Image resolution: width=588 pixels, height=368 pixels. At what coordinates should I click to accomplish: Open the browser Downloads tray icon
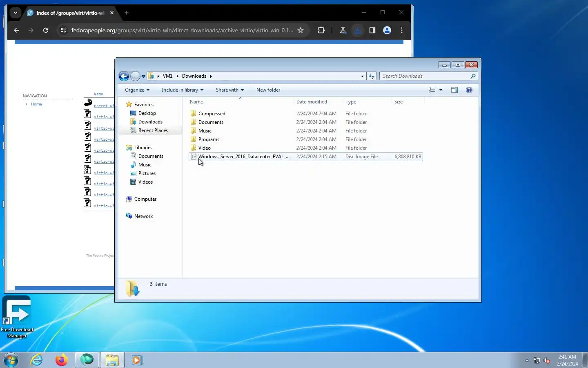coord(358,30)
